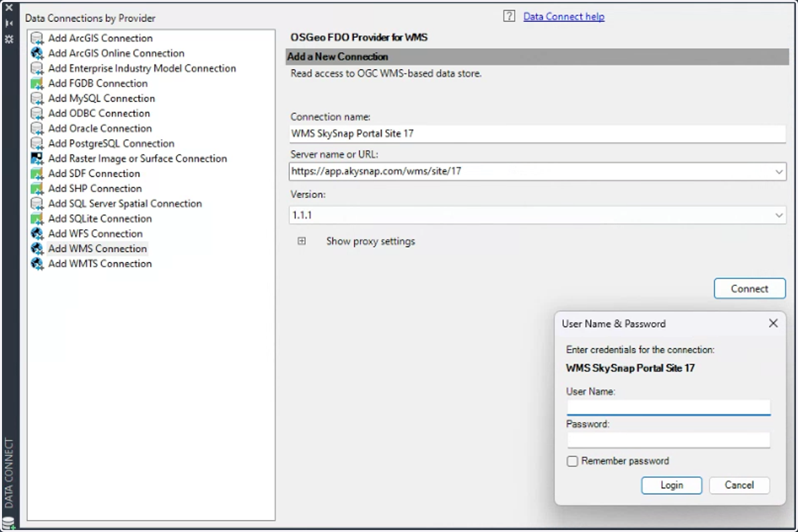Image resolution: width=798 pixels, height=532 pixels.
Task: Click the WMTS Connection globe icon
Action: (37, 264)
